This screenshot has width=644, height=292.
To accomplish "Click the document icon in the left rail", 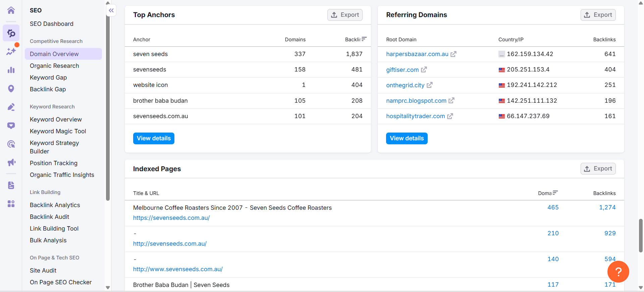I will [11, 185].
